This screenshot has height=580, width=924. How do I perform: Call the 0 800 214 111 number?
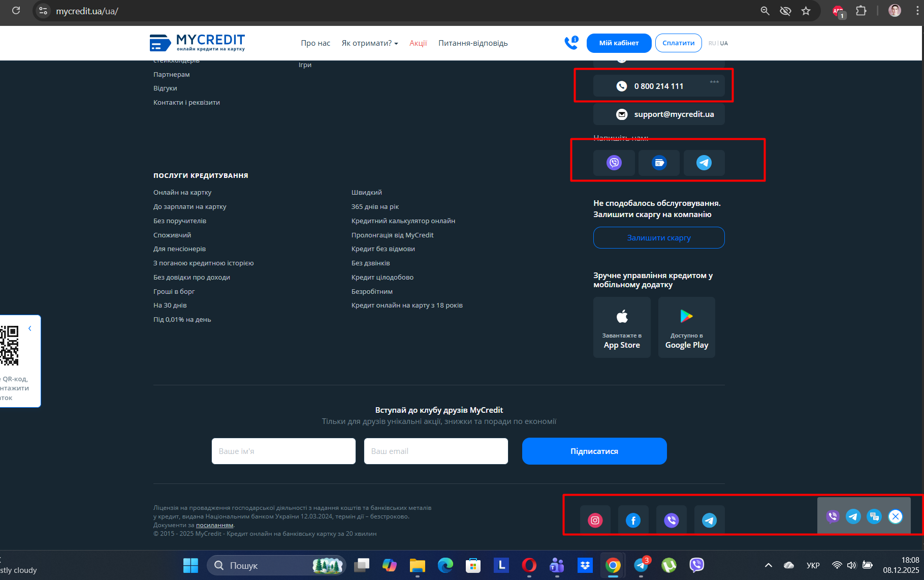pyautogui.click(x=659, y=86)
